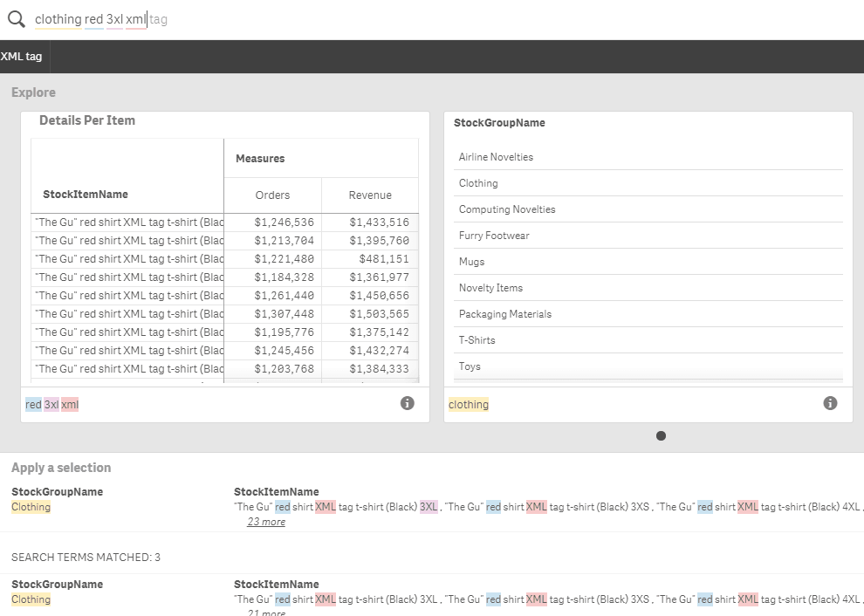Click the 'xml' tag under Details card
This screenshot has height=616, width=864.
[70, 405]
